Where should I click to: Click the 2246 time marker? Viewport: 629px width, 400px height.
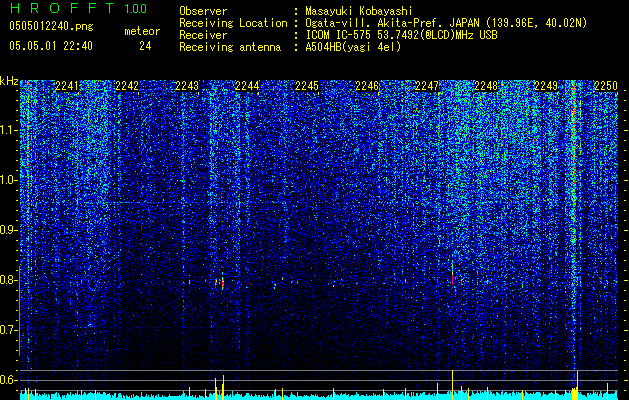pyautogui.click(x=367, y=86)
